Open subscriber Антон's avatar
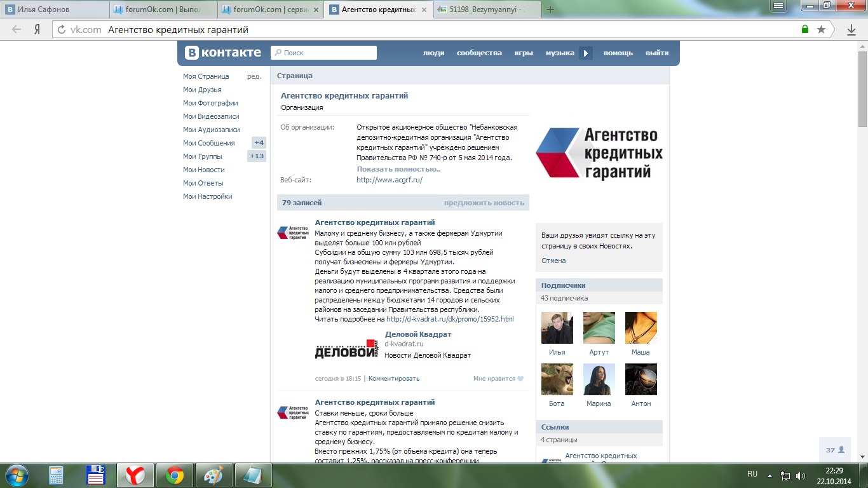868x488 pixels. coord(641,379)
